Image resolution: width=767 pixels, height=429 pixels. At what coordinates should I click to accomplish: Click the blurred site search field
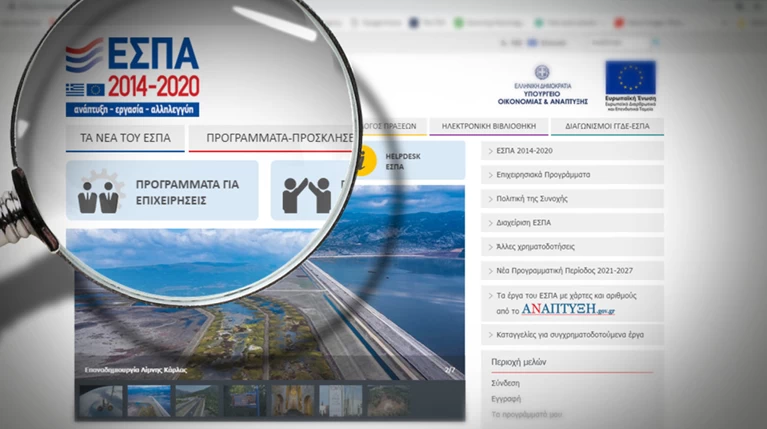(619, 43)
